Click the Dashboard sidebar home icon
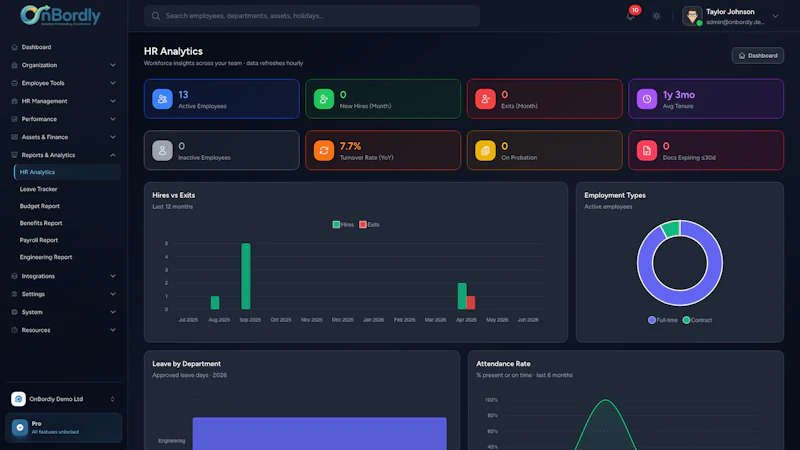The width and height of the screenshot is (800, 450). [14, 47]
